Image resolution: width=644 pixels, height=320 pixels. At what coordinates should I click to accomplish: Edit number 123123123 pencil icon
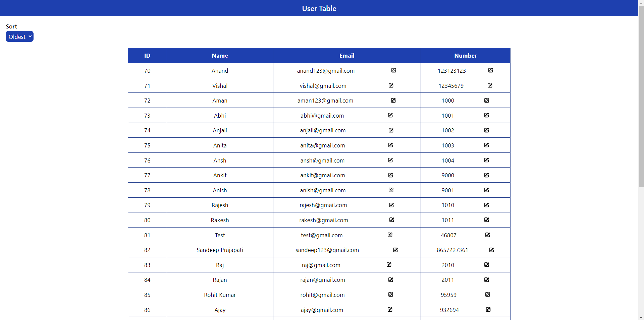pos(491,70)
